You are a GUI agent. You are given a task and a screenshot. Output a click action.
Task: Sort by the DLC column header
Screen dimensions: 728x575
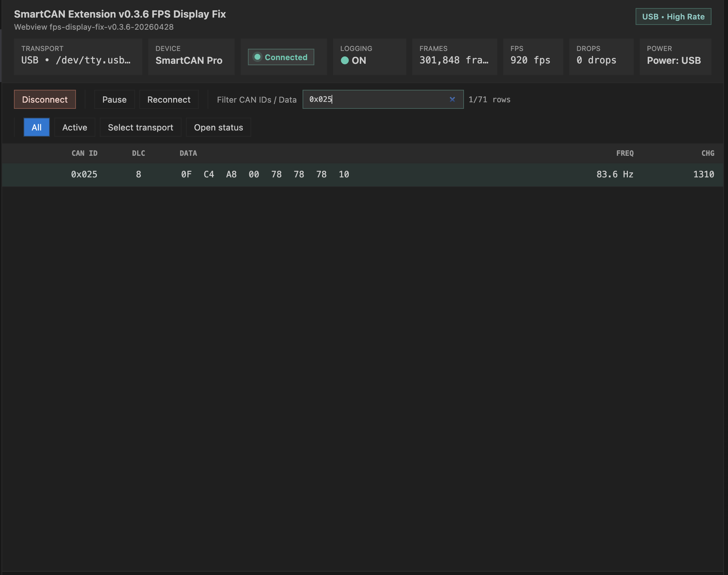tap(139, 153)
